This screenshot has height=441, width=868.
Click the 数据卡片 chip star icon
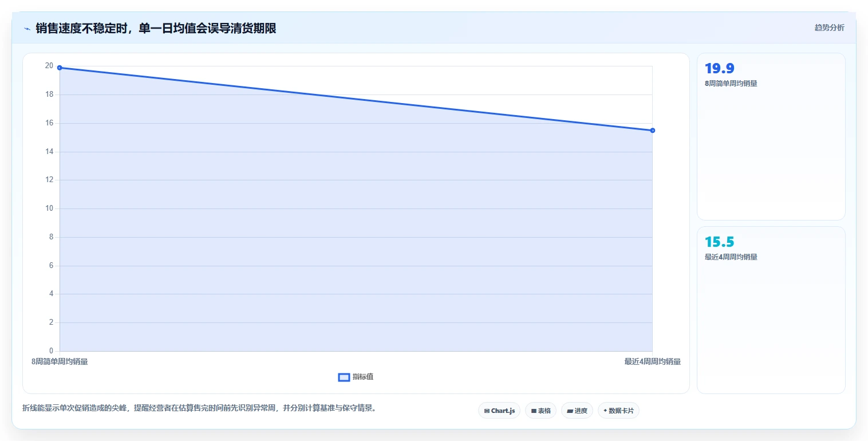tap(605, 411)
